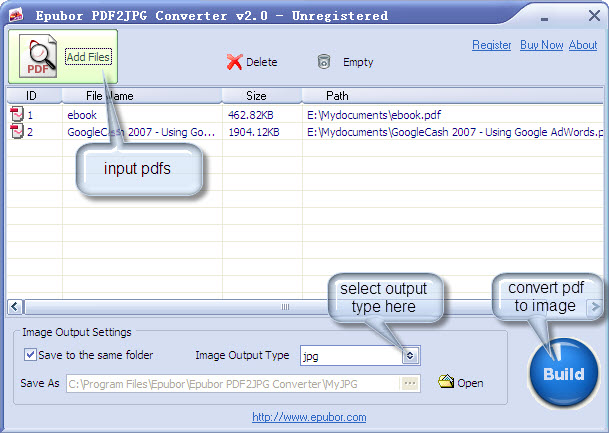Click the Open label beside the folder

[470, 383]
